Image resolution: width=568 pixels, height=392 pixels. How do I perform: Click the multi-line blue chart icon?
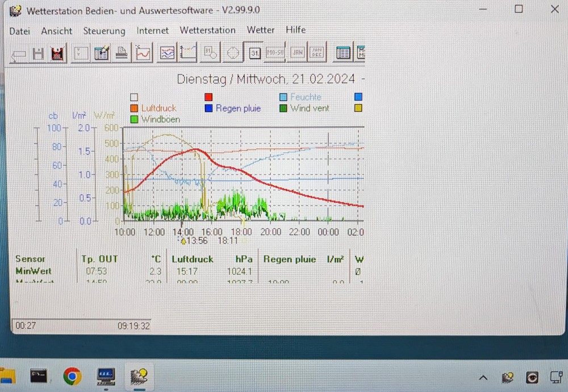point(167,53)
